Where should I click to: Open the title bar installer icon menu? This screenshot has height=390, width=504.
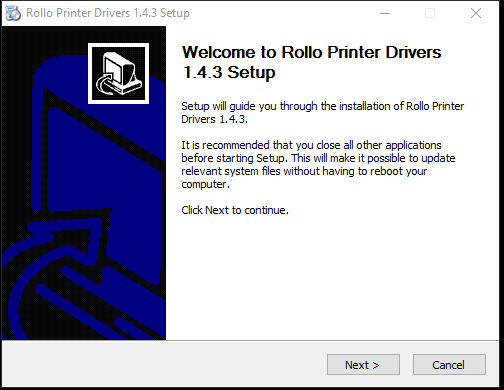(13, 13)
